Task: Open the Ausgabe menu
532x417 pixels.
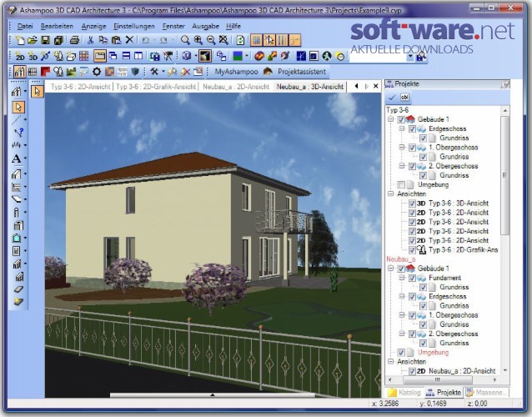Action: [x=206, y=26]
